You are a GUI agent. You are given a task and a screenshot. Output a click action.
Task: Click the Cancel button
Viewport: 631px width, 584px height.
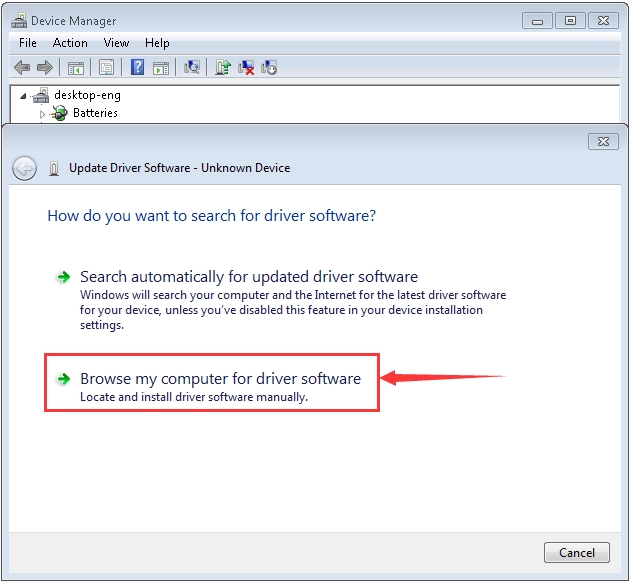[x=577, y=553]
